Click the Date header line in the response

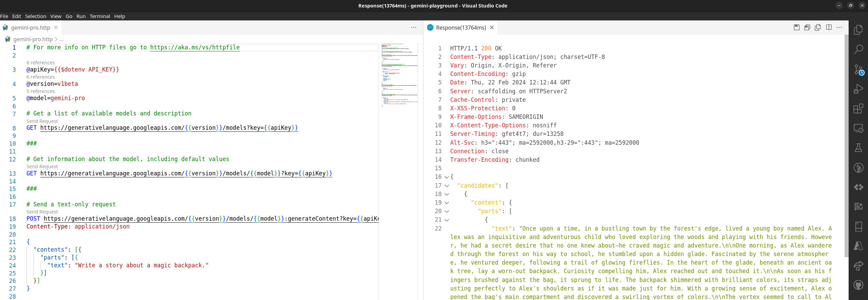click(510, 82)
